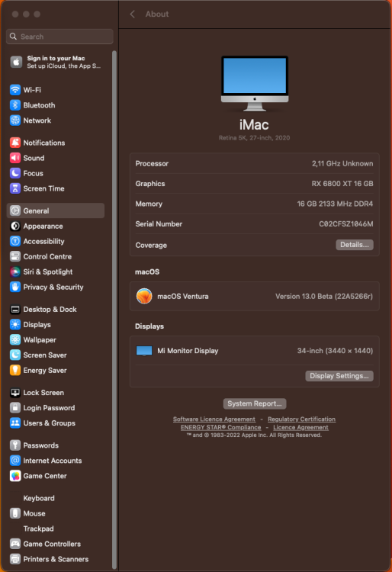Select the Network globe icon
The image size is (392, 572).
pyautogui.click(x=15, y=121)
